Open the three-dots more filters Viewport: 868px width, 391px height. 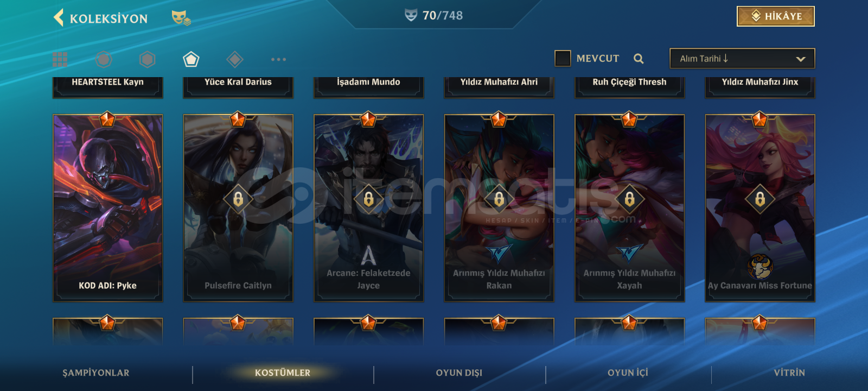278,59
